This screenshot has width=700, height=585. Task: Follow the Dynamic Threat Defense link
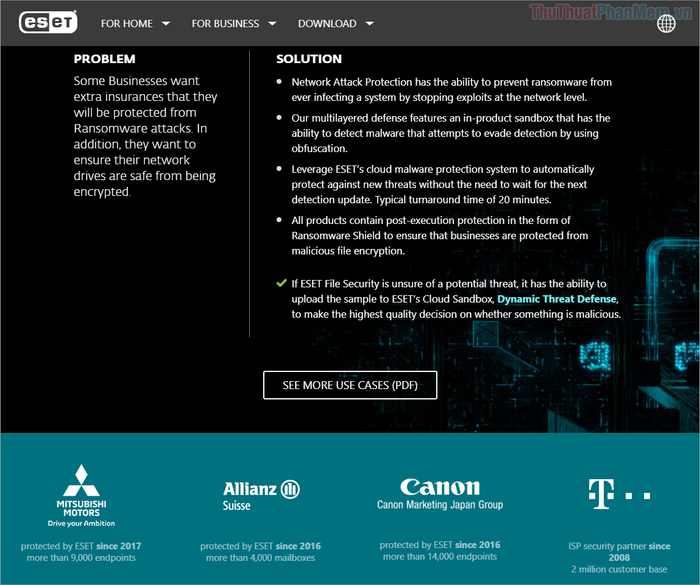557,299
